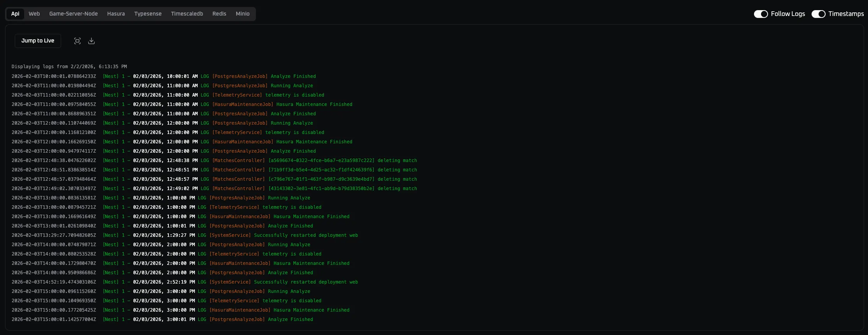Click the 3:00:00 PM Running Analyze line
The height and width of the screenshot is (335, 868).
point(161,291)
